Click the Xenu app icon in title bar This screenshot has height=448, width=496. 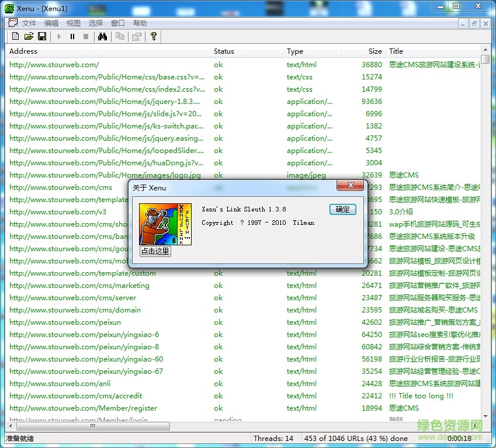click(9, 8)
